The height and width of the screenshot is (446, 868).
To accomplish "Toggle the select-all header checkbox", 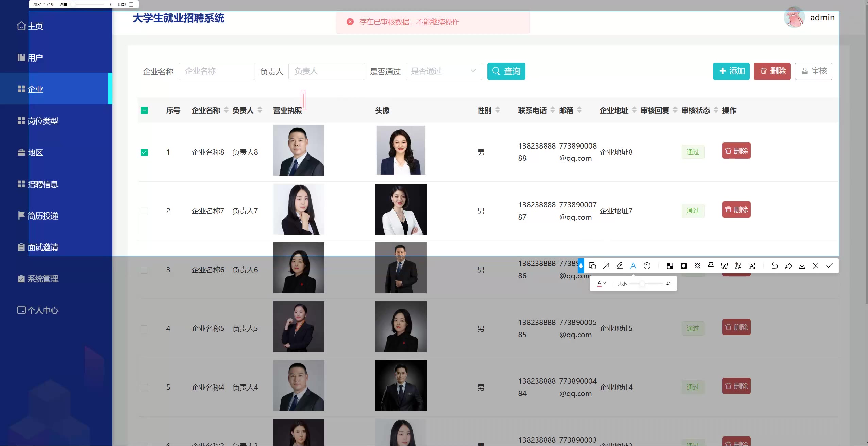I will 144,110.
